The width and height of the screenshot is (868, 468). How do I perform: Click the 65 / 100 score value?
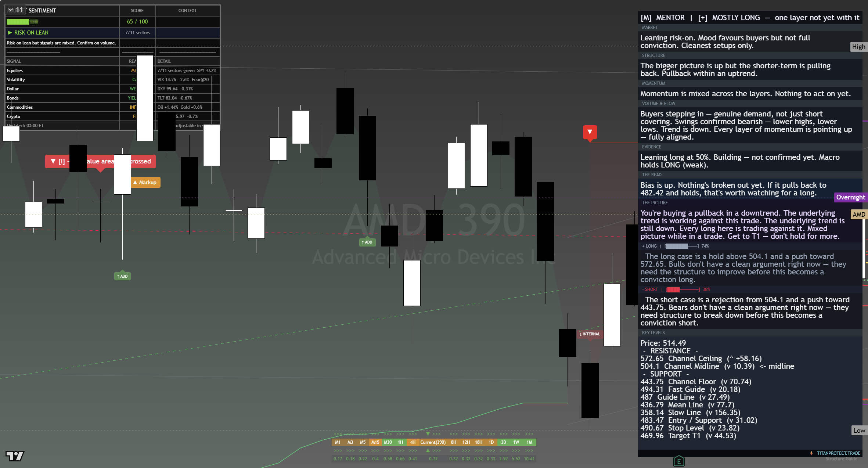point(137,22)
